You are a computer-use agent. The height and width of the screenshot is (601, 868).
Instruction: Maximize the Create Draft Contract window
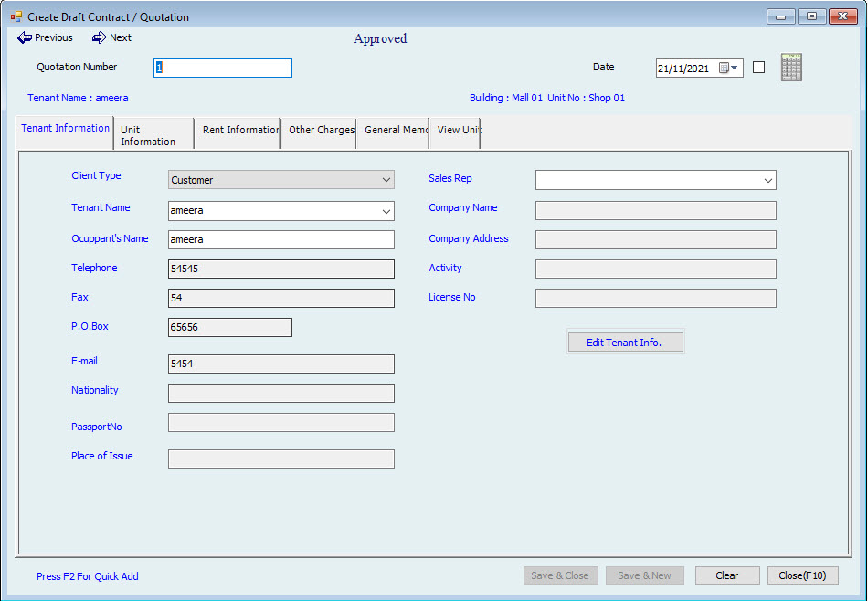(x=810, y=16)
